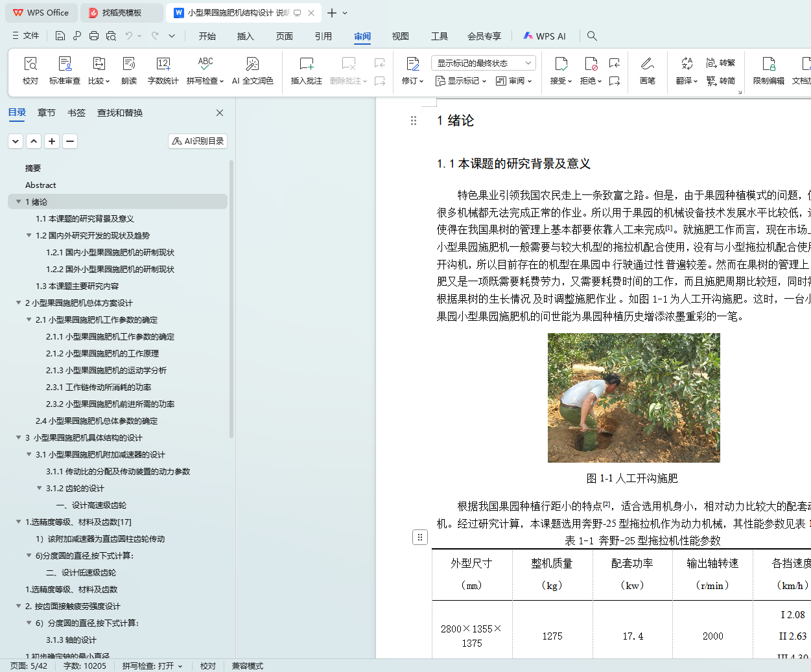The width and height of the screenshot is (811, 672).
Task: Click the 简转繁 conversion button
Action: point(721,63)
